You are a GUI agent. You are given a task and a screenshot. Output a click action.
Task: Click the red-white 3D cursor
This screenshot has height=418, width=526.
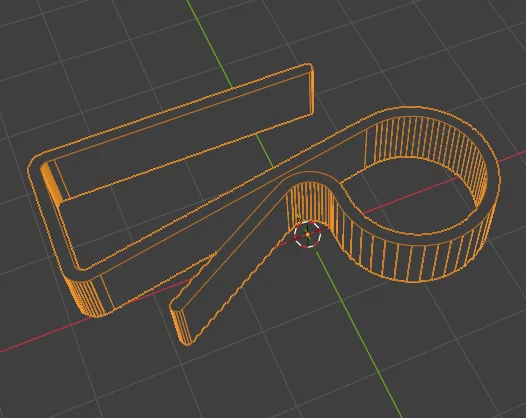[308, 234]
